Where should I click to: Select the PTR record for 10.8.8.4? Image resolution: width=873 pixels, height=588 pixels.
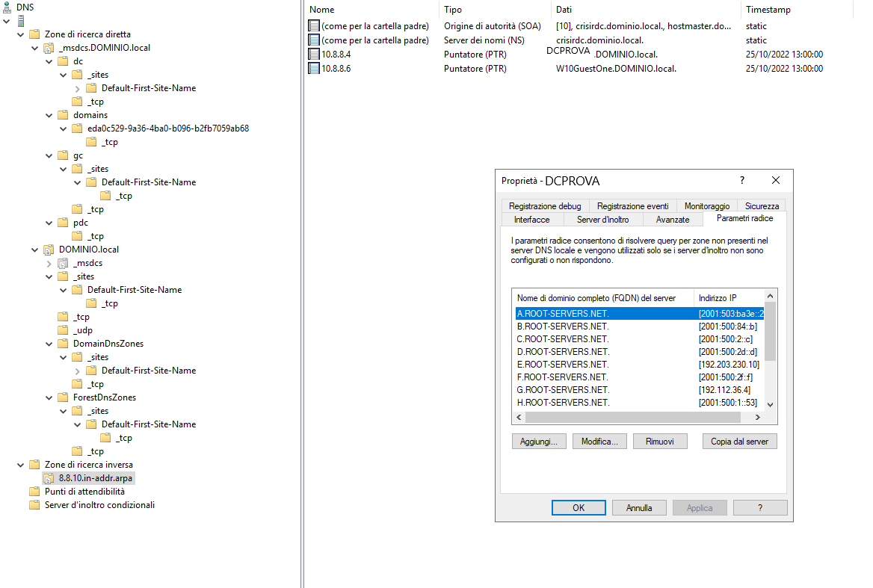click(332, 54)
